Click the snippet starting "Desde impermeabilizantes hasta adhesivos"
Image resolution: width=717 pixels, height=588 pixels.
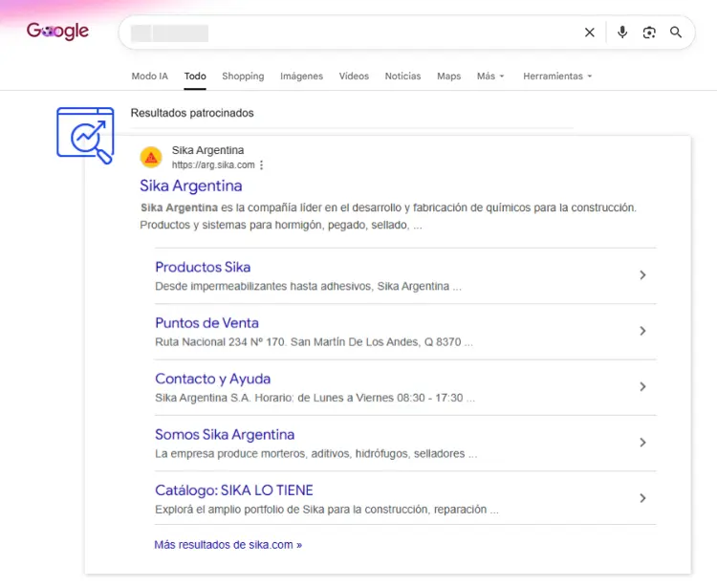tap(308, 286)
